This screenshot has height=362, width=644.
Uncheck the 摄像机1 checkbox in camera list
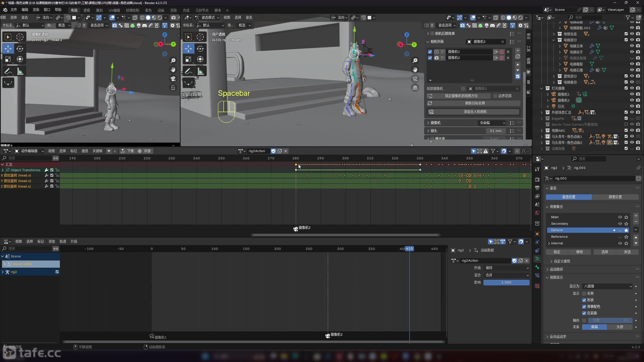coord(430,52)
